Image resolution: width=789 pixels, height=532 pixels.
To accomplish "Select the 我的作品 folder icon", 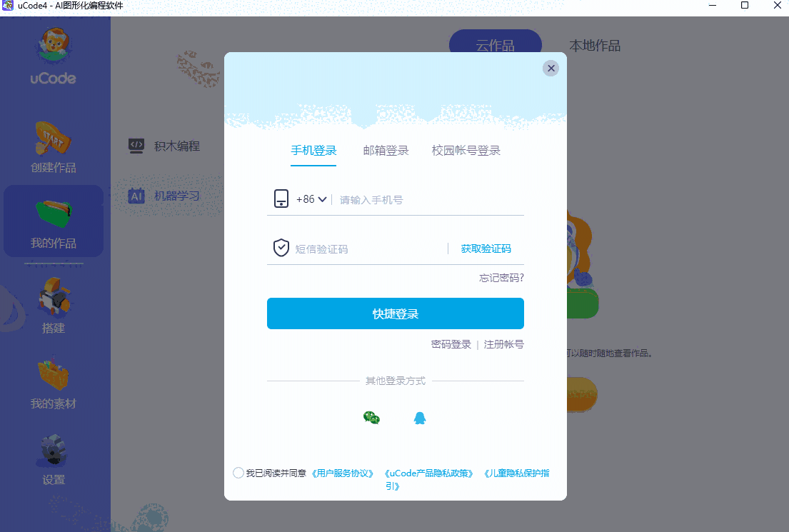I will (x=54, y=214).
